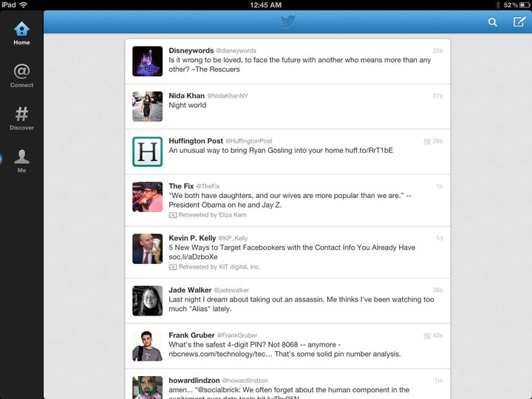The height and width of the screenshot is (399, 532).
Task: Open The Fix tweet about Obama
Action: pos(287,200)
